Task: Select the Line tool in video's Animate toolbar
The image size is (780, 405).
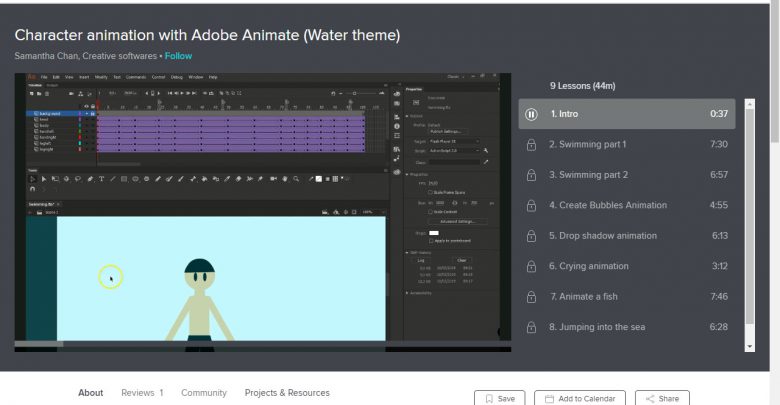Action: pyautogui.click(x=113, y=179)
